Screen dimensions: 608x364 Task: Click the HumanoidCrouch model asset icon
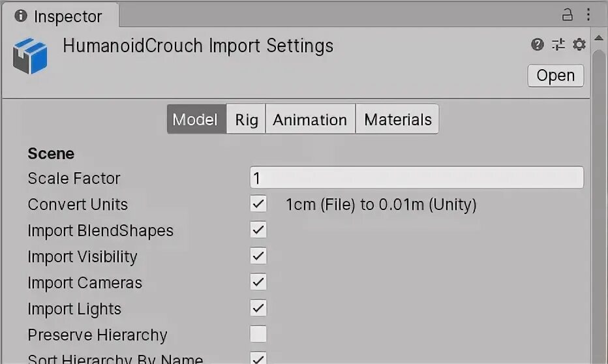pos(30,55)
